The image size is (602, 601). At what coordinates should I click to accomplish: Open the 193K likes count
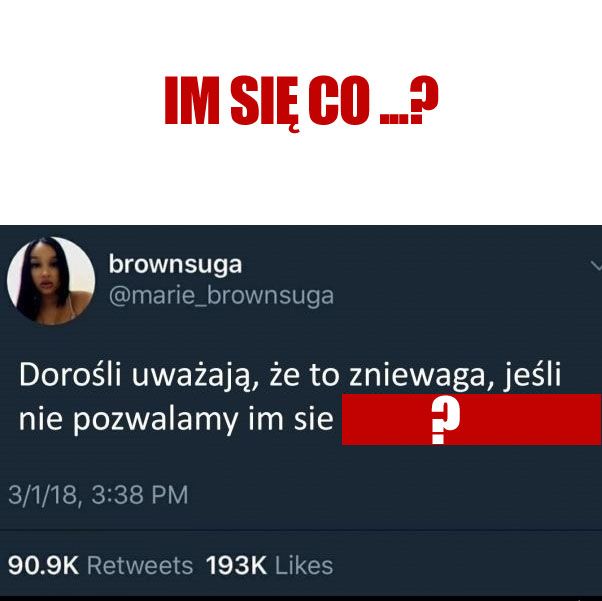pos(236,565)
